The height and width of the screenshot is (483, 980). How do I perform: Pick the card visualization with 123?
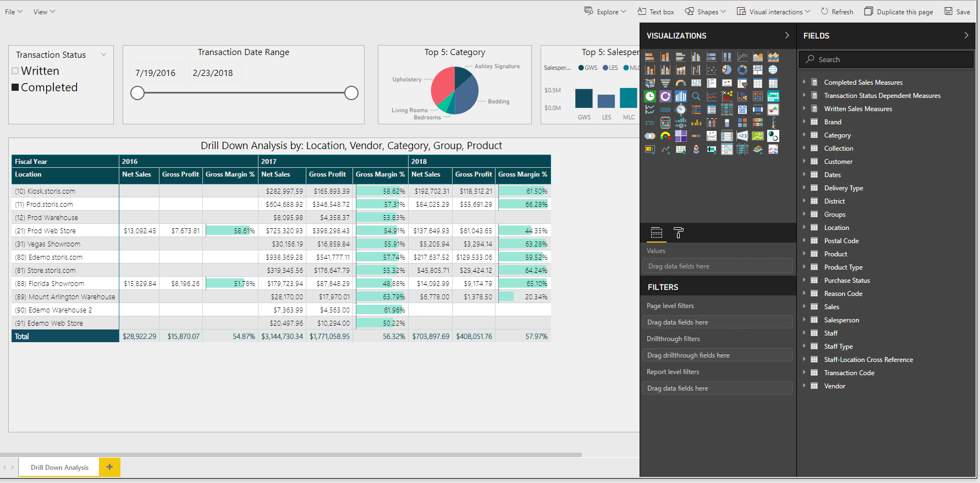[696, 83]
